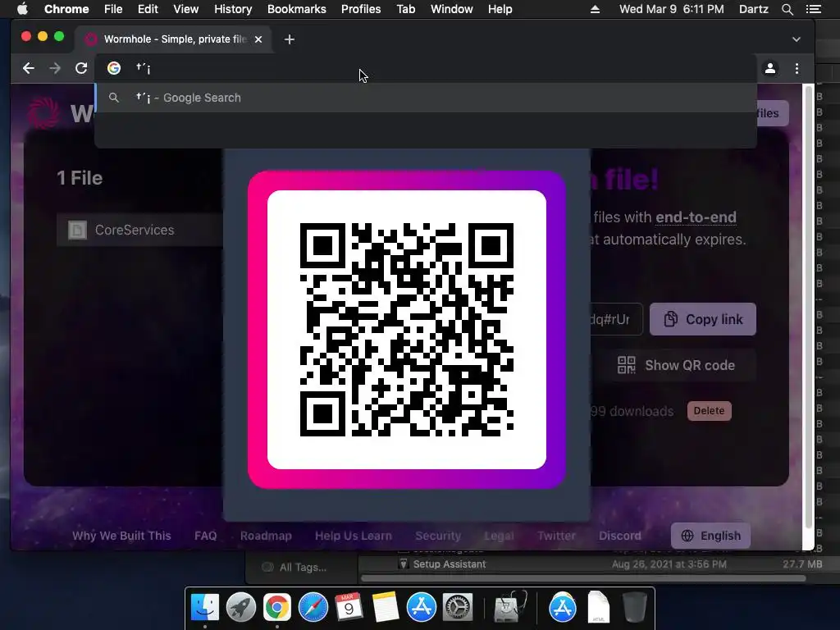Open the Apple menu
This screenshot has width=840, height=630.
coord(22,9)
